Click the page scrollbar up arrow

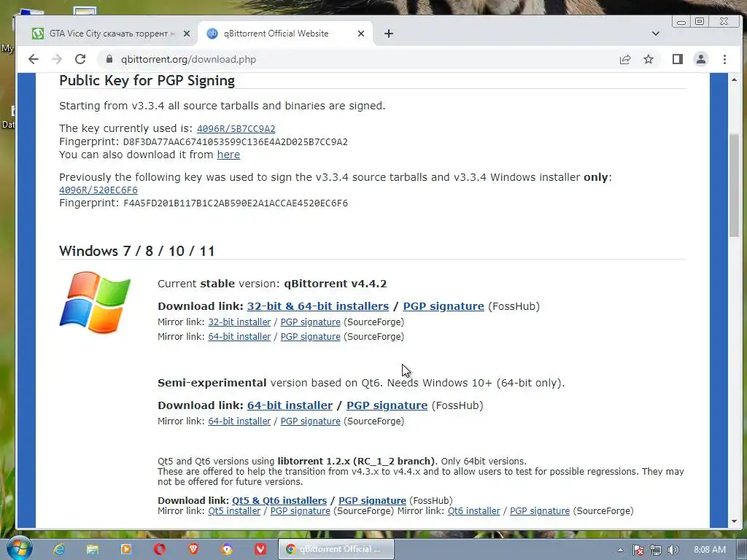point(734,80)
